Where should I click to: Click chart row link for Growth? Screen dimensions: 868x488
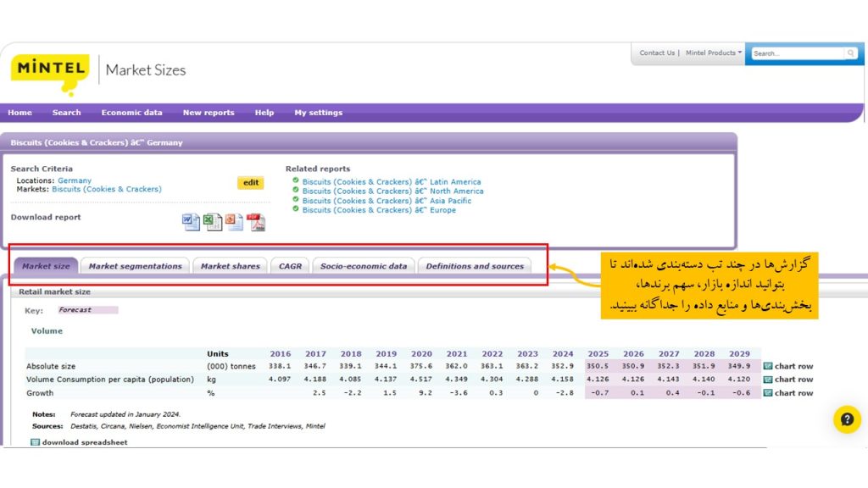tap(793, 393)
